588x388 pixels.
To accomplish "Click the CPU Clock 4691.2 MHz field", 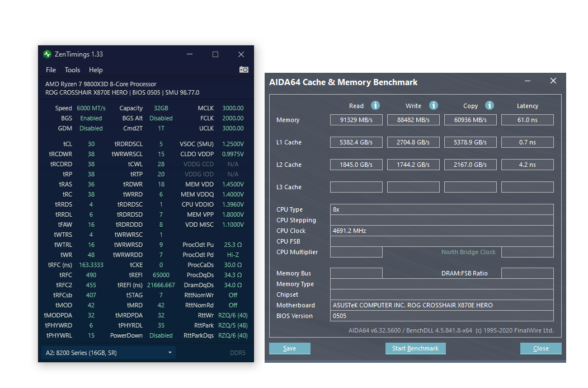I will click(442, 231).
